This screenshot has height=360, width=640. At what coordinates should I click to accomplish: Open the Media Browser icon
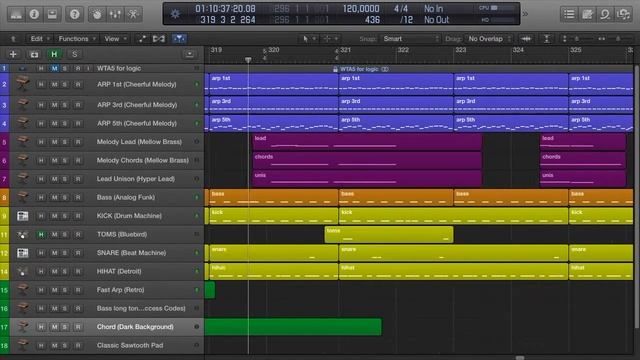[x=623, y=14]
